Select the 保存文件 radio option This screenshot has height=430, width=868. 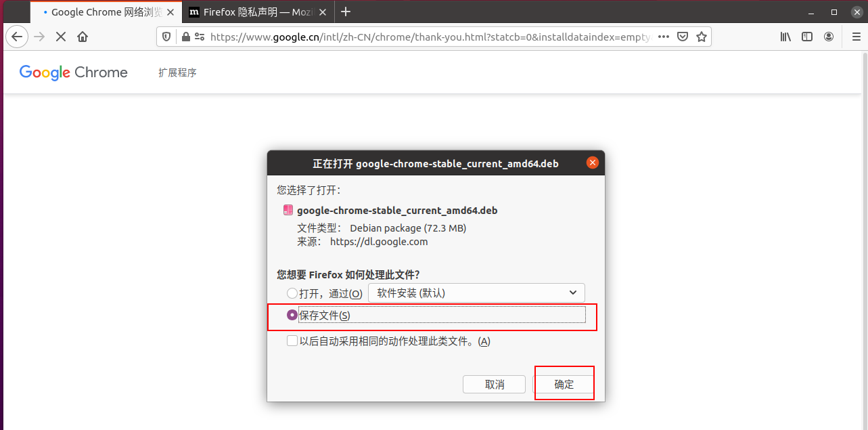tap(292, 315)
